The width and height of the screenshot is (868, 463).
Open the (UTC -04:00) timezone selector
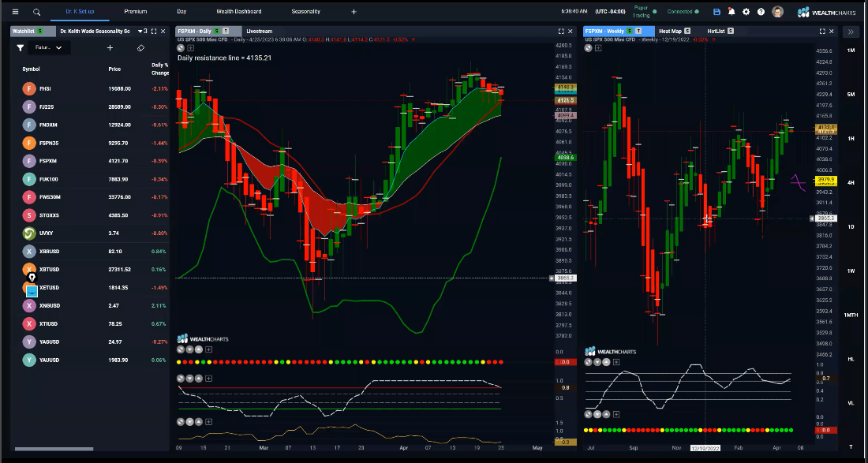click(609, 12)
